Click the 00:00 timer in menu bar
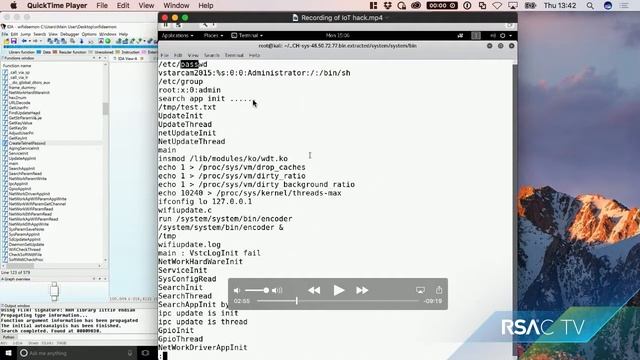640x360 pixels. tap(442, 5)
